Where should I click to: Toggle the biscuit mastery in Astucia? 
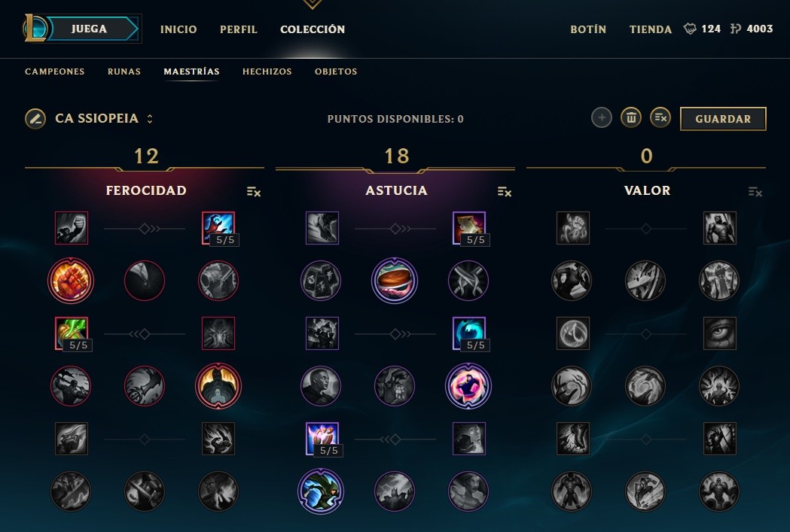coord(395,281)
